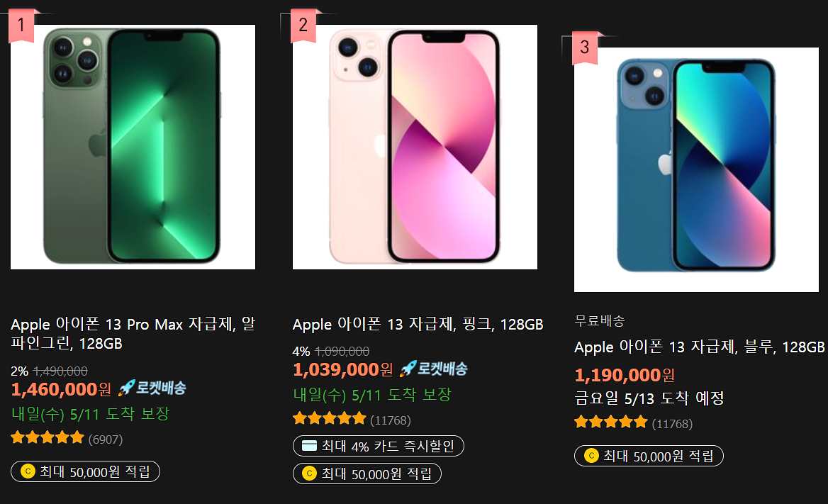Click the rank 1 ribbon badge

pos(21,26)
